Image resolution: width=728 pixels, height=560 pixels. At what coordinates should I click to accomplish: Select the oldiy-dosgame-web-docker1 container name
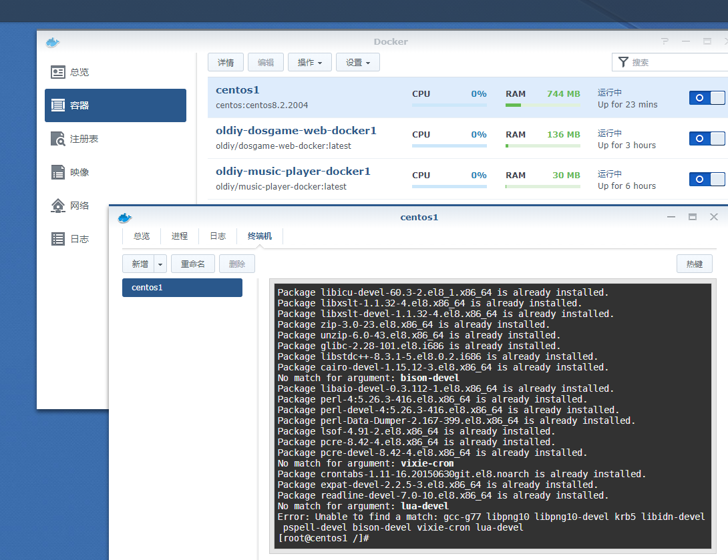point(296,131)
